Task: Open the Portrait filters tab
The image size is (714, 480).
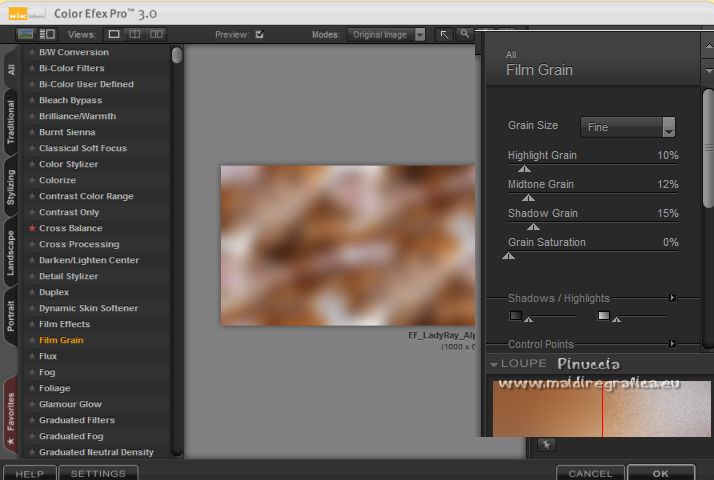Action: pos(11,316)
